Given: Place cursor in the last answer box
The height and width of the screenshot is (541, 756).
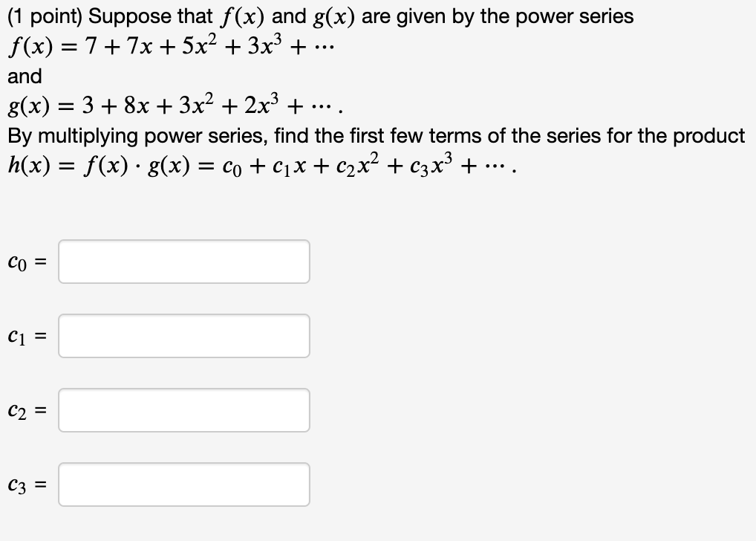Looking at the screenshot, I should pos(184,485).
